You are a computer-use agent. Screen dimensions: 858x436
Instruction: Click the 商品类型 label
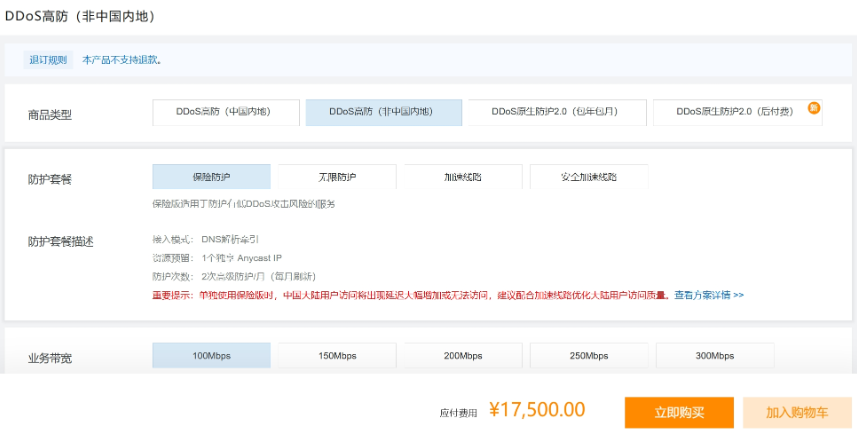pyautogui.click(x=50, y=115)
